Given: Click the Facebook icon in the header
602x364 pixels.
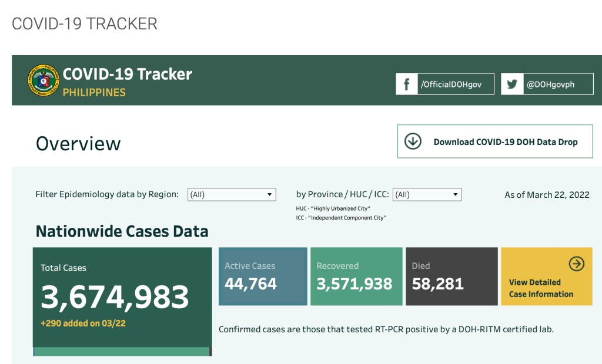Looking at the screenshot, I should click(x=406, y=84).
